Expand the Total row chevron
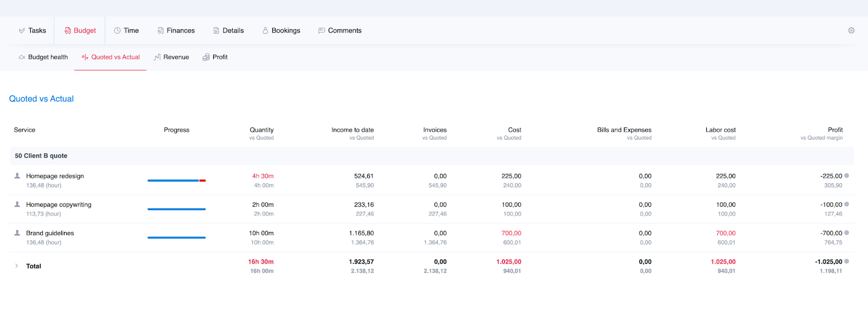 [17, 266]
